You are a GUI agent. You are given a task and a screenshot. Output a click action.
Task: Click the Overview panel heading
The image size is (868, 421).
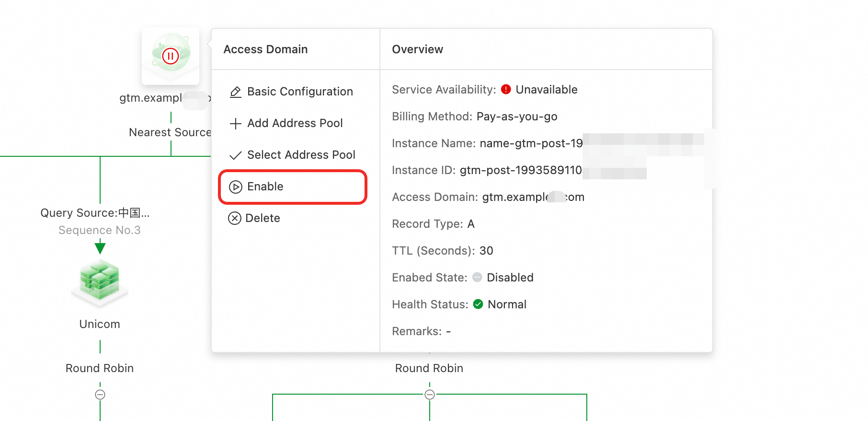418,49
